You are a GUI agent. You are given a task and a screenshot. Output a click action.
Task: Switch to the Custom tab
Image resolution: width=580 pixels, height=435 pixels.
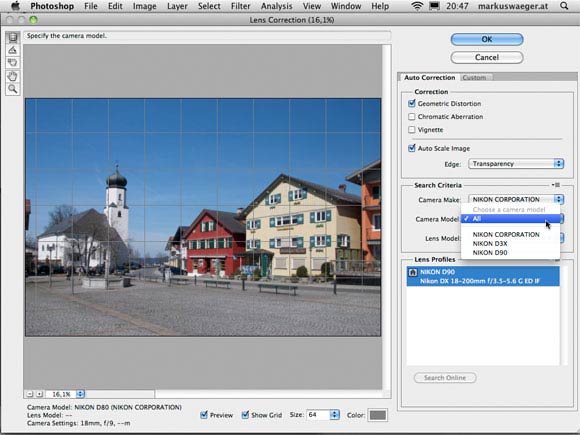(x=474, y=78)
